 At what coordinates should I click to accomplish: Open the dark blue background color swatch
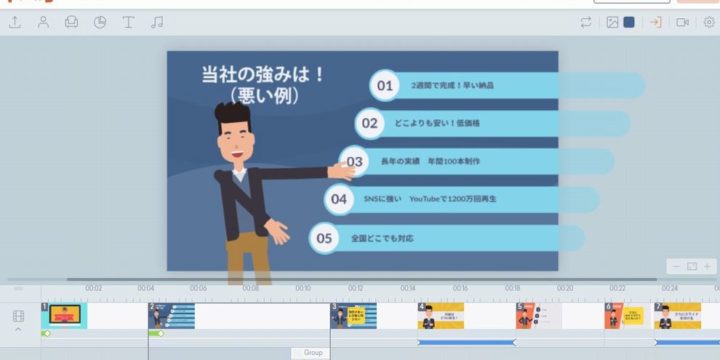pyautogui.click(x=629, y=22)
